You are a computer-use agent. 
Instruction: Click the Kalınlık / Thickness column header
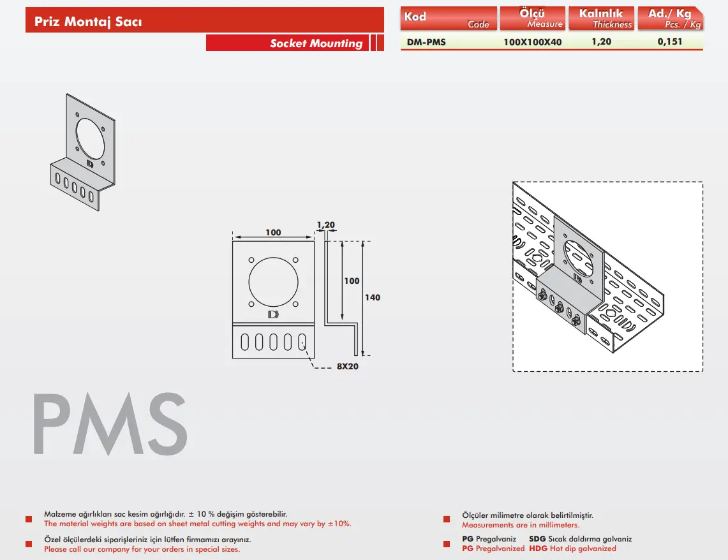tap(601, 18)
